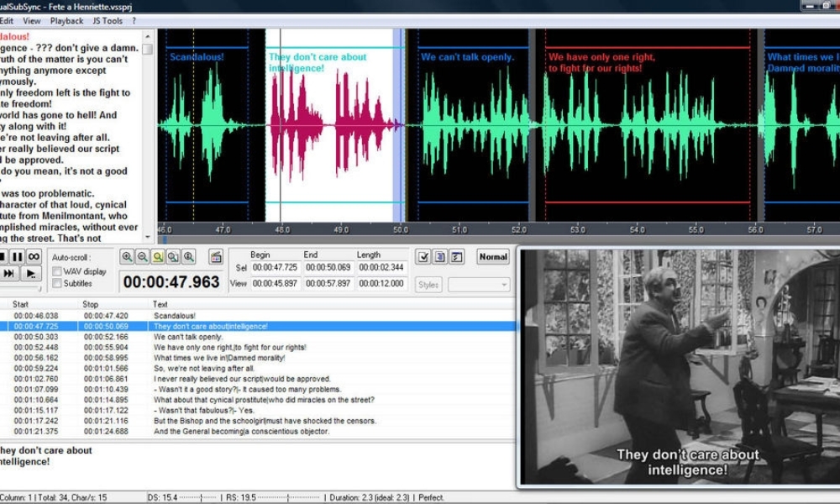This screenshot has width=840, height=504.
Task: Select row 'They don't care about|intelligence!'
Action: pyautogui.click(x=258, y=326)
